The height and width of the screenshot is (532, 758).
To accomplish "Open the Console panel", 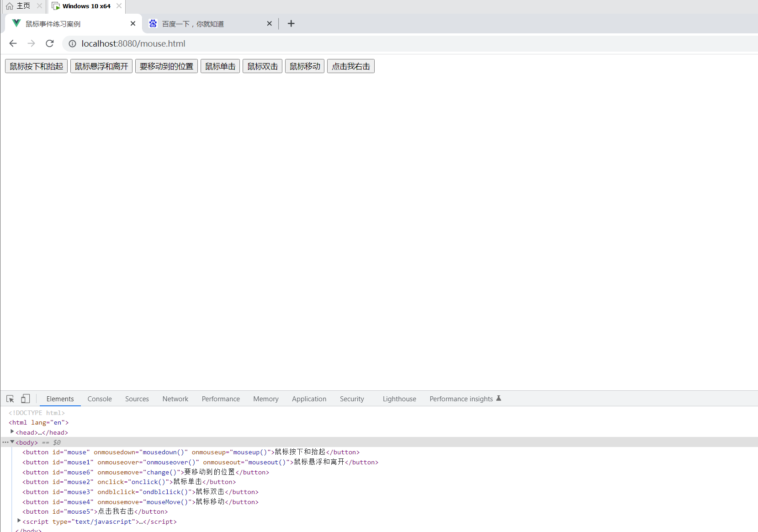I will pyautogui.click(x=100, y=399).
